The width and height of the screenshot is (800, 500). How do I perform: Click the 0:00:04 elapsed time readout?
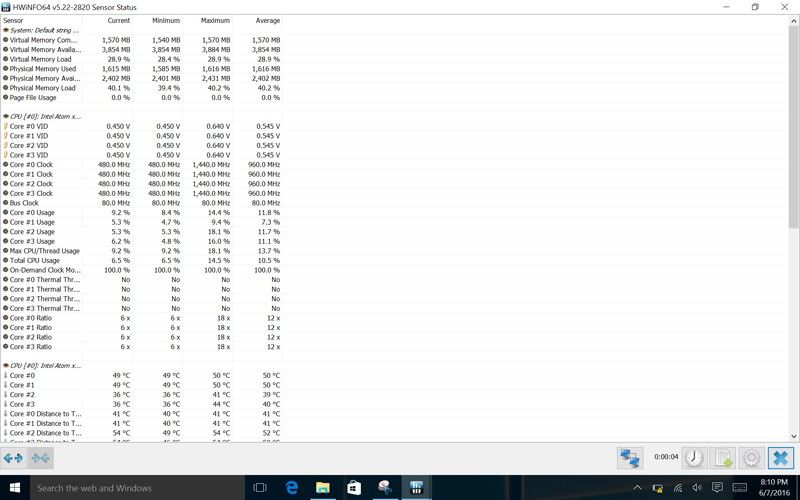(x=666, y=457)
